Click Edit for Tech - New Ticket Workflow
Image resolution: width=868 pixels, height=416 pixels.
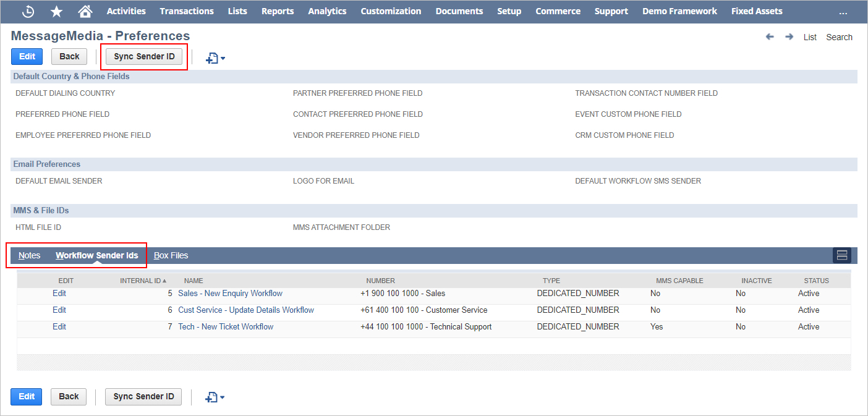click(x=59, y=326)
